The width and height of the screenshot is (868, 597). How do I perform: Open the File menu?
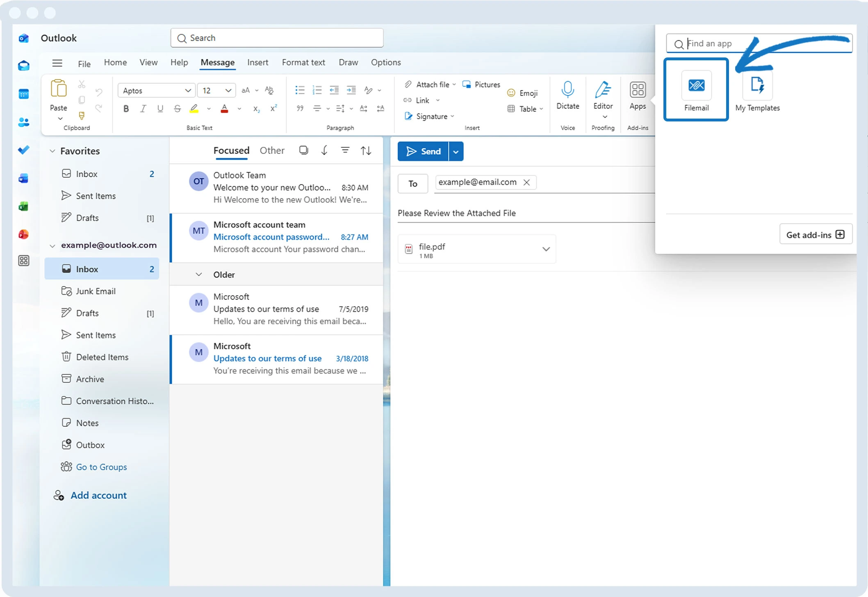click(84, 64)
